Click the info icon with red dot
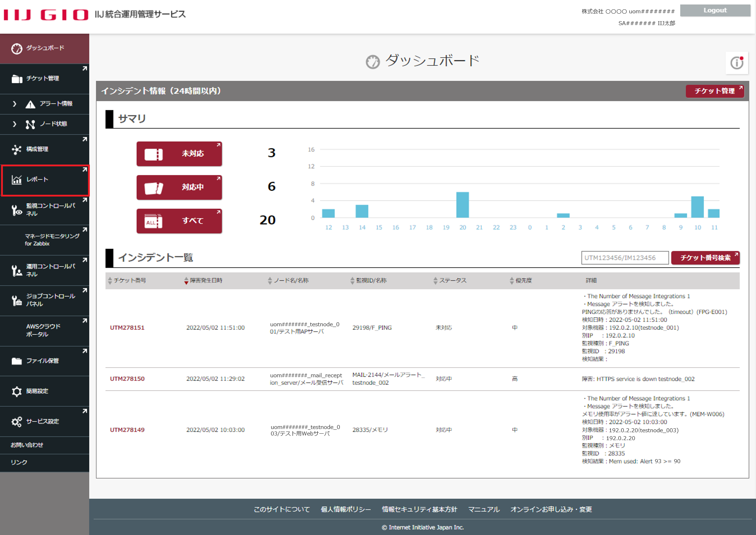The image size is (756, 535). coord(737,63)
